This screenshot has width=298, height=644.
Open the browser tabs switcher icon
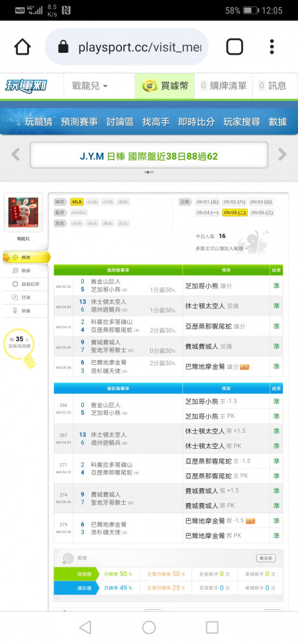pos(235,47)
